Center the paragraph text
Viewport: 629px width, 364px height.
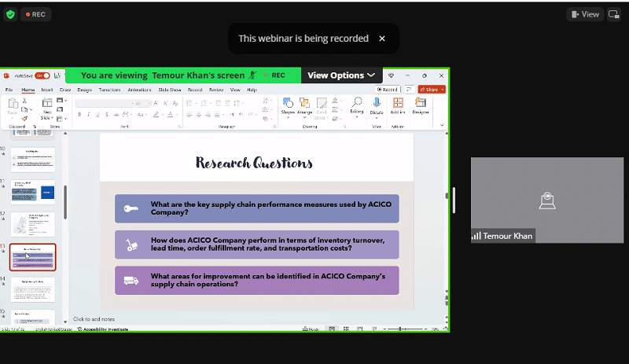199,115
